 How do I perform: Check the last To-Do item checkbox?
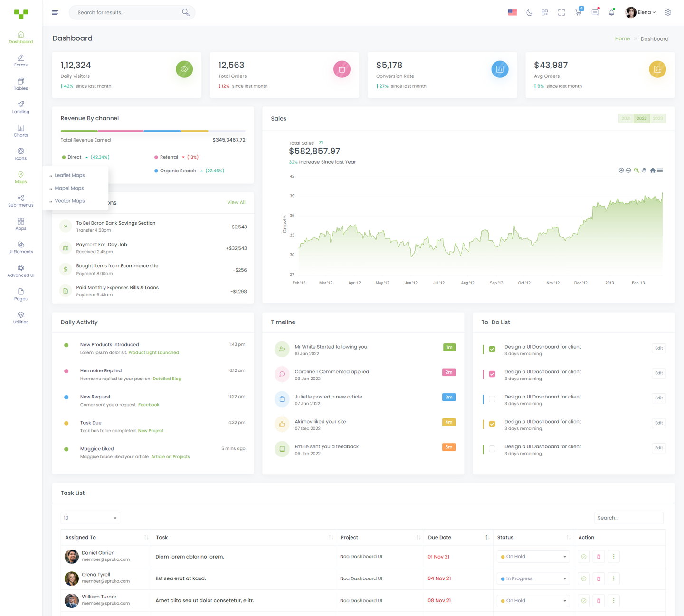click(x=492, y=449)
